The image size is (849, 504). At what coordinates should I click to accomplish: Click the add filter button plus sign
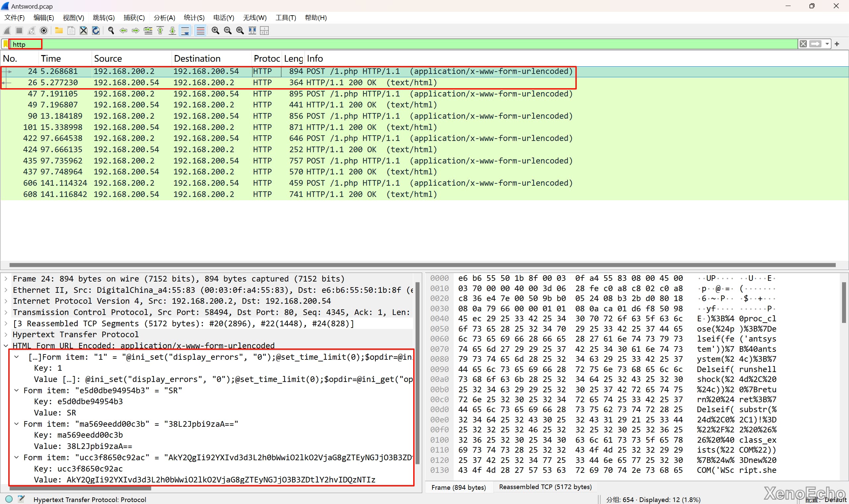tap(837, 44)
